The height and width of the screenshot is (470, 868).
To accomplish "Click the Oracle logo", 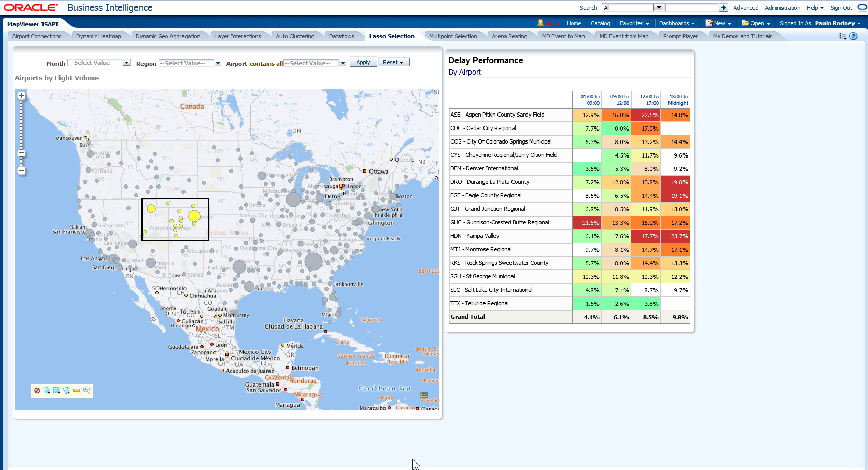I will (x=31, y=8).
